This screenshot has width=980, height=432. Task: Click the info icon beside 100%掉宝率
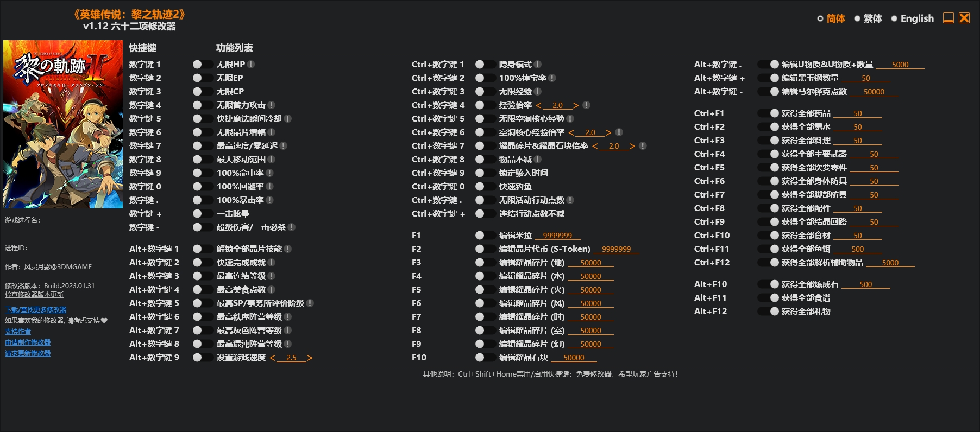[552, 78]
